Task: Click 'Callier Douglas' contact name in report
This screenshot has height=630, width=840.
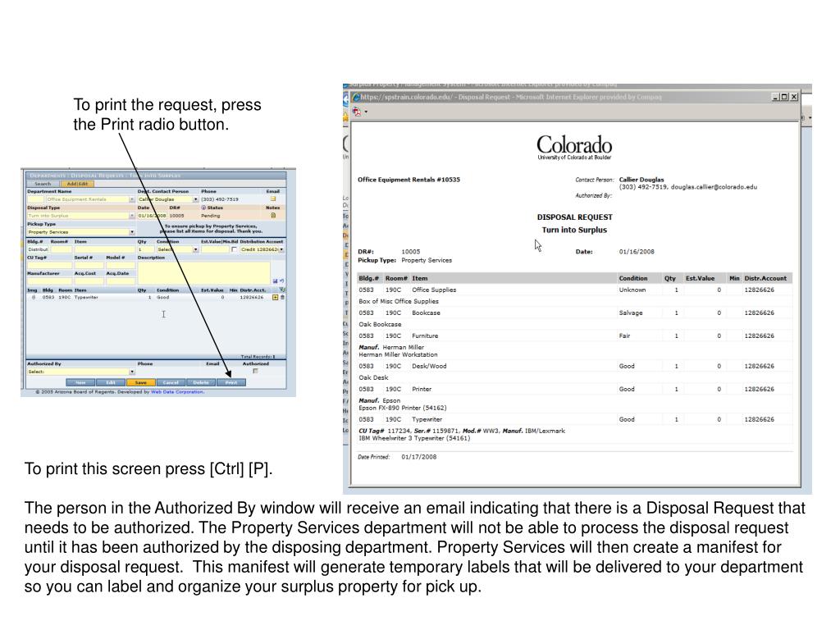Action: pos(641,180)
